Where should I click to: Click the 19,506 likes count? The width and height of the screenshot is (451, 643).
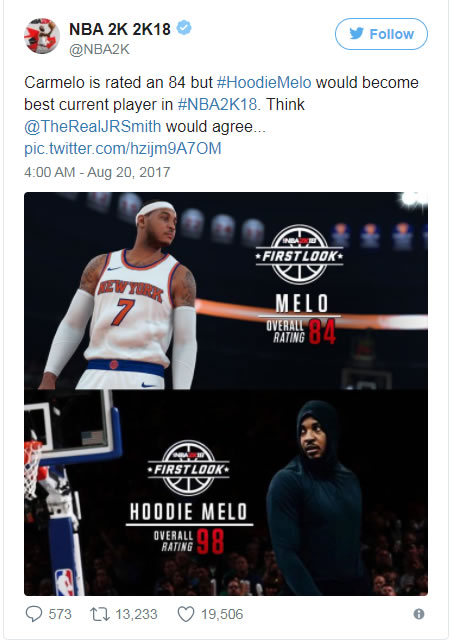[x=222, y=614]
